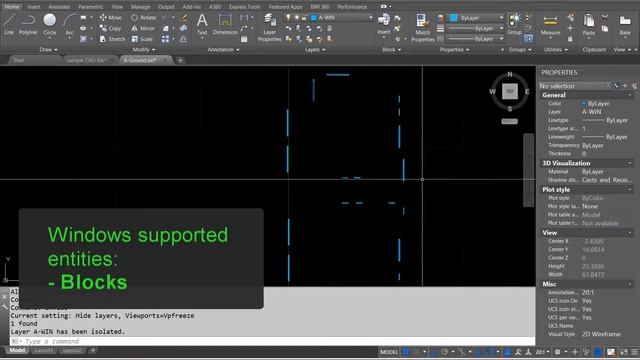Open the layer A-WIN dropdown

click(x=371, y=18)
